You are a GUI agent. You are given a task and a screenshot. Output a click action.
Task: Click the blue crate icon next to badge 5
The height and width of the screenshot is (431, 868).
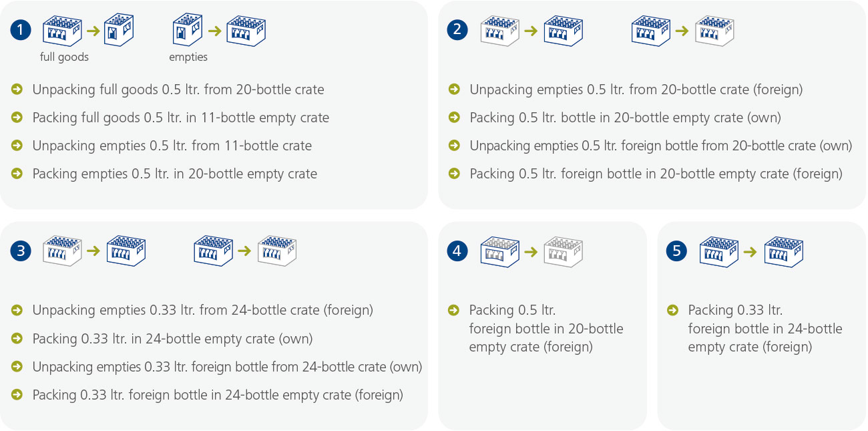[x=719, y=251]
